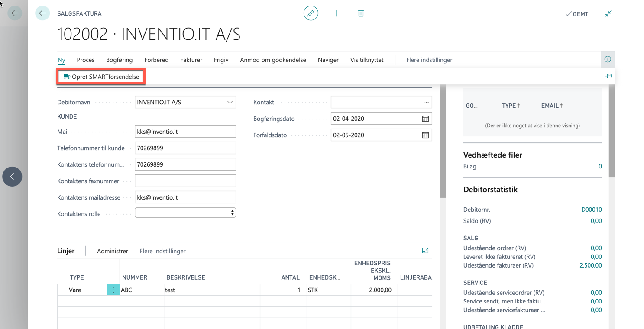Click the BESKRIVELSE column header

(x=186, y=277)
